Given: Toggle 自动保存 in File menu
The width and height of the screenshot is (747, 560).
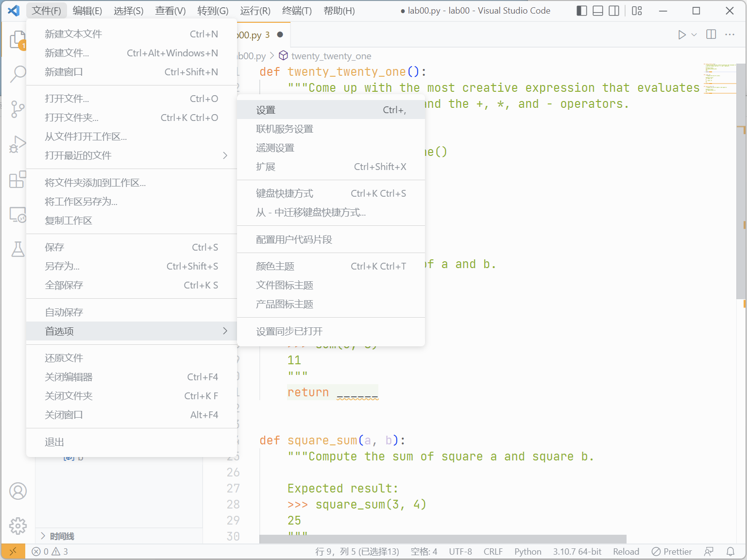Looking at the screenshot, I should pos(131,312).
